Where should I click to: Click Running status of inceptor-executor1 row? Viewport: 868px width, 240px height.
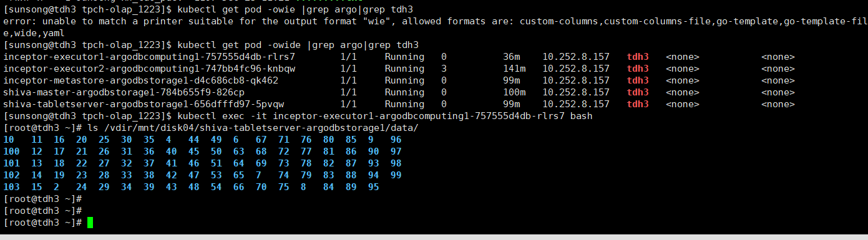(404, 57)
